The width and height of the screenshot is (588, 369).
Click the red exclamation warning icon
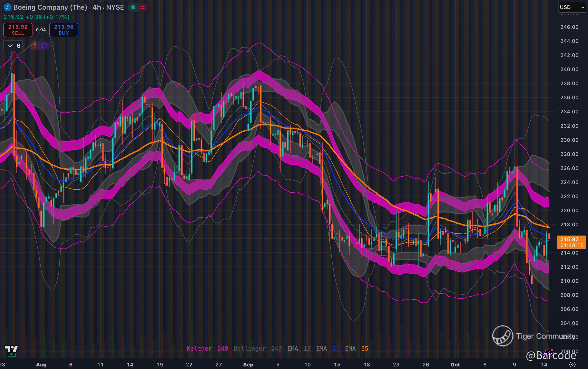click(x=35, y=46)
